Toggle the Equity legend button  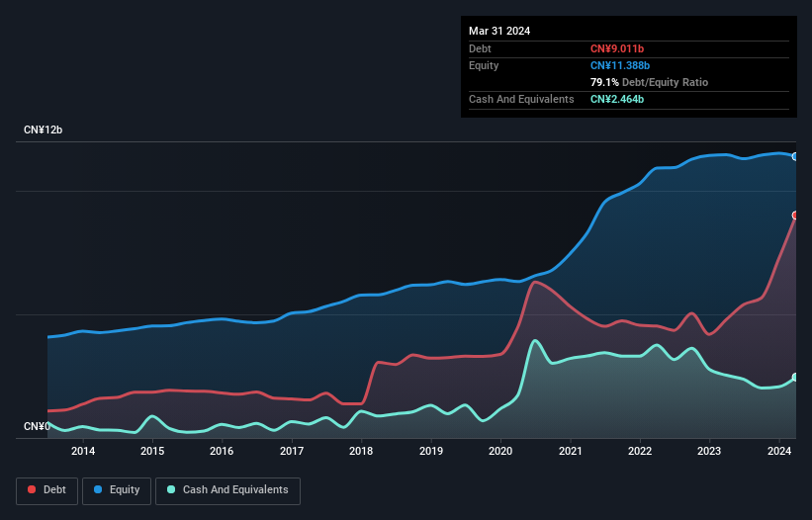tap(117, 490)
